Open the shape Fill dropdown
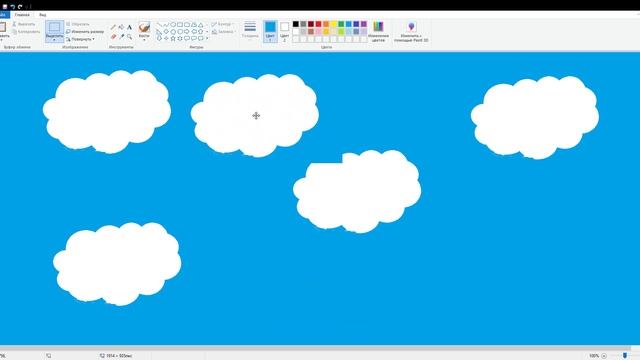 coord(223,31)
